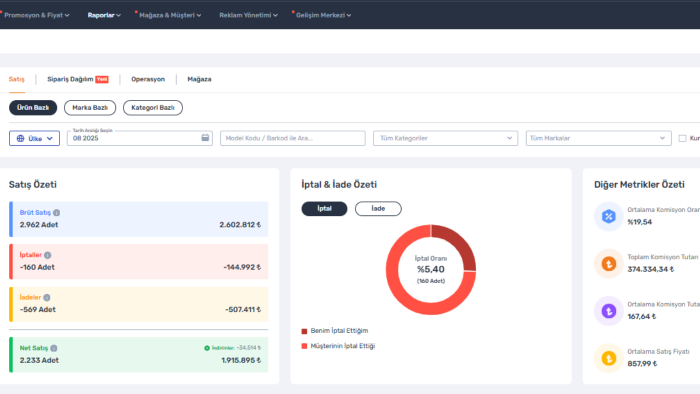Screen dimensions: 700x394
Task: Select the Ürün Bazlı filter button
Action: [33, 108]
